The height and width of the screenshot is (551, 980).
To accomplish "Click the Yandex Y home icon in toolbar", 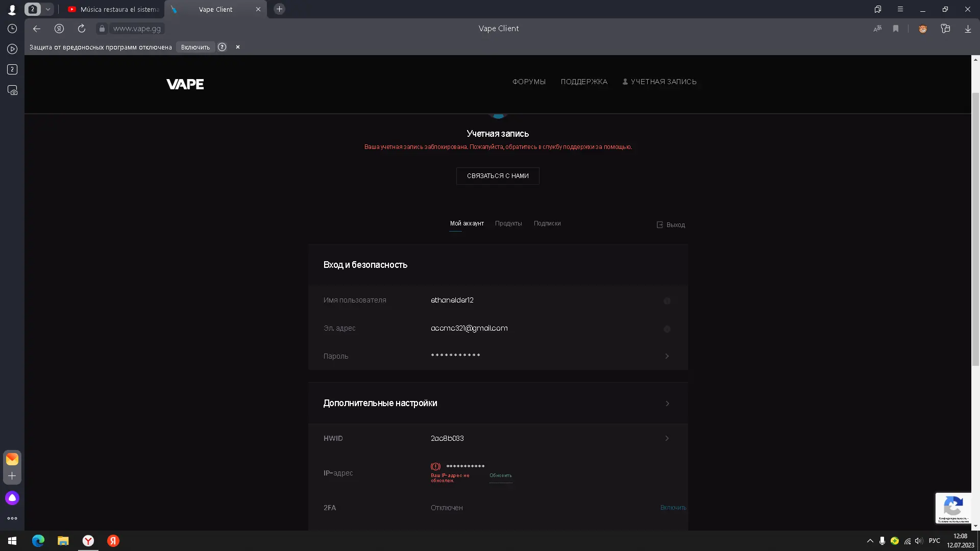I will [x=59, y=29].
